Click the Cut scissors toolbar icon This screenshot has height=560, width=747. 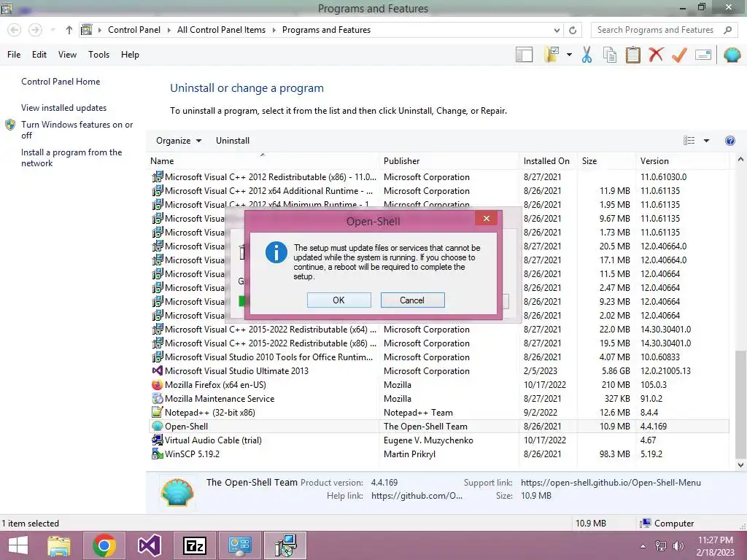pos(587,55)
